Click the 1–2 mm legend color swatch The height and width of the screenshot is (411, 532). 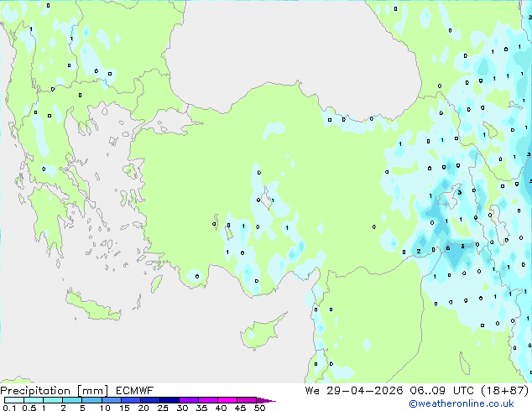pyautogui.click(x=53, y=400)
